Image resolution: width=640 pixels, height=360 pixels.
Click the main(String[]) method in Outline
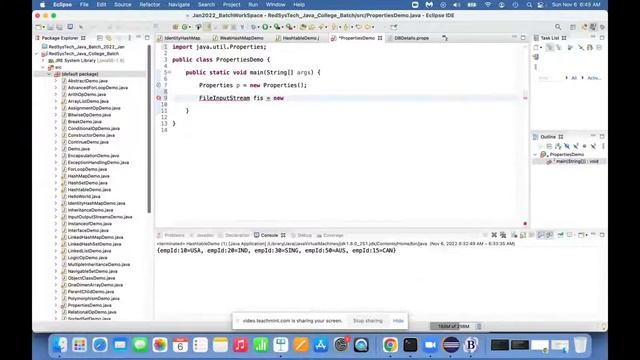577,162
